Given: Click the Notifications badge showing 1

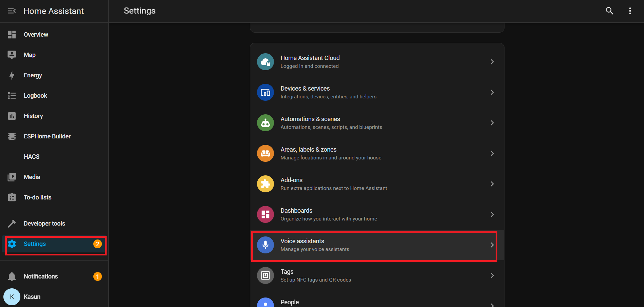Looking at the screenshot, I should coord(97,276).
